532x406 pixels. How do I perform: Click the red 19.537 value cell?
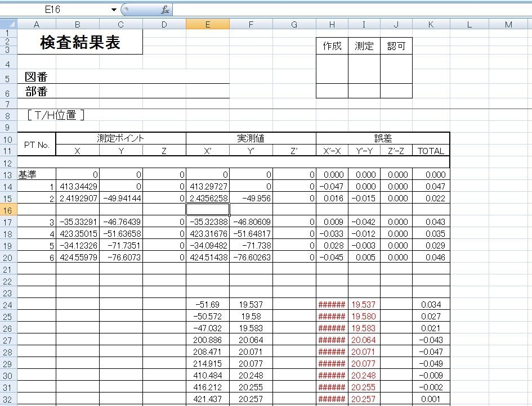[x=364, y=305]
